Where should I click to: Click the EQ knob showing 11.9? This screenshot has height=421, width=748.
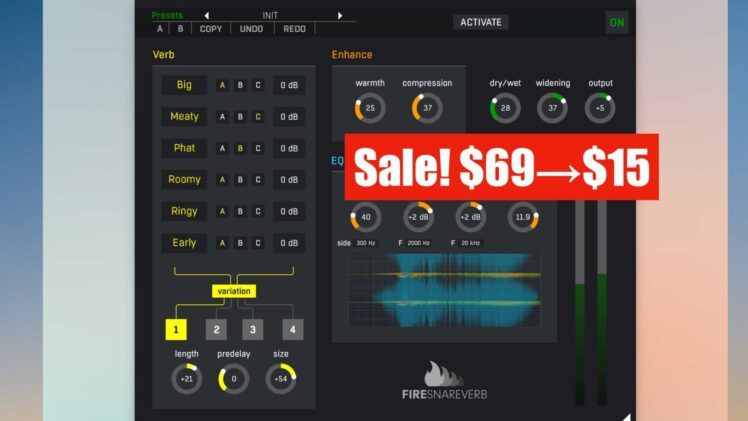(523, 217)
